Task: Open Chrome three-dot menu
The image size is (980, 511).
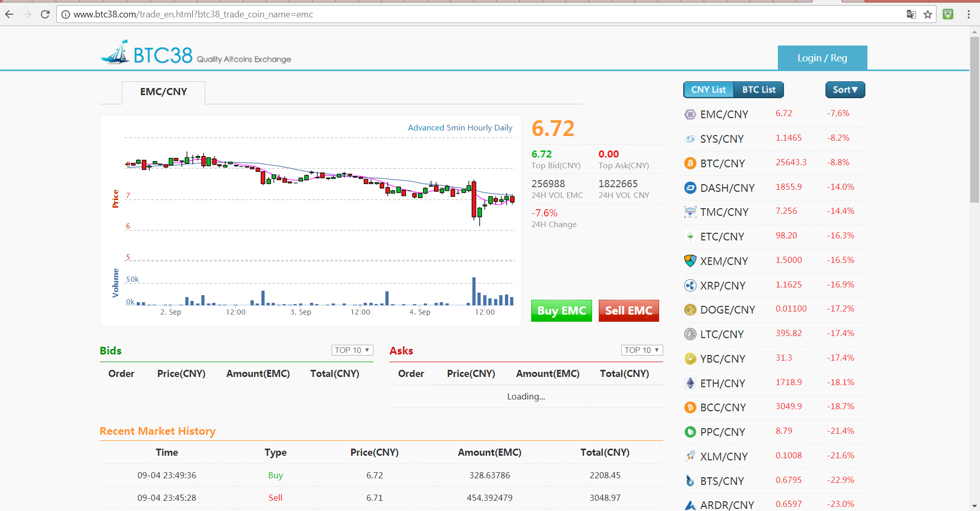Action: tap(969, 14)
